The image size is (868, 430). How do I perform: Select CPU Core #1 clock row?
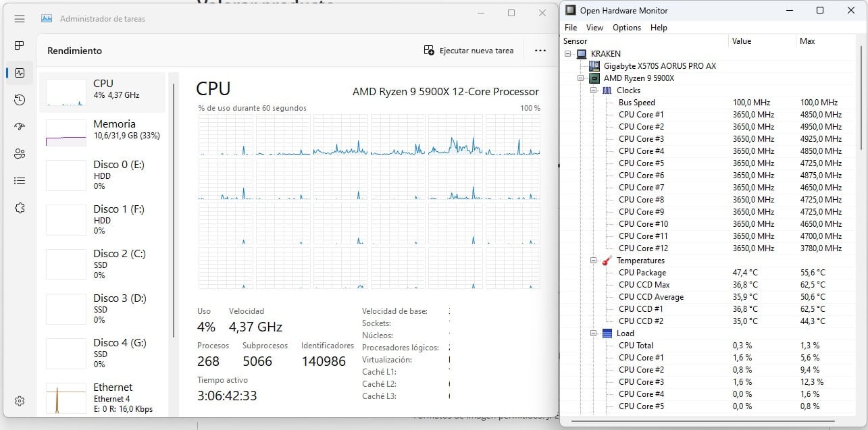[710, 115]
